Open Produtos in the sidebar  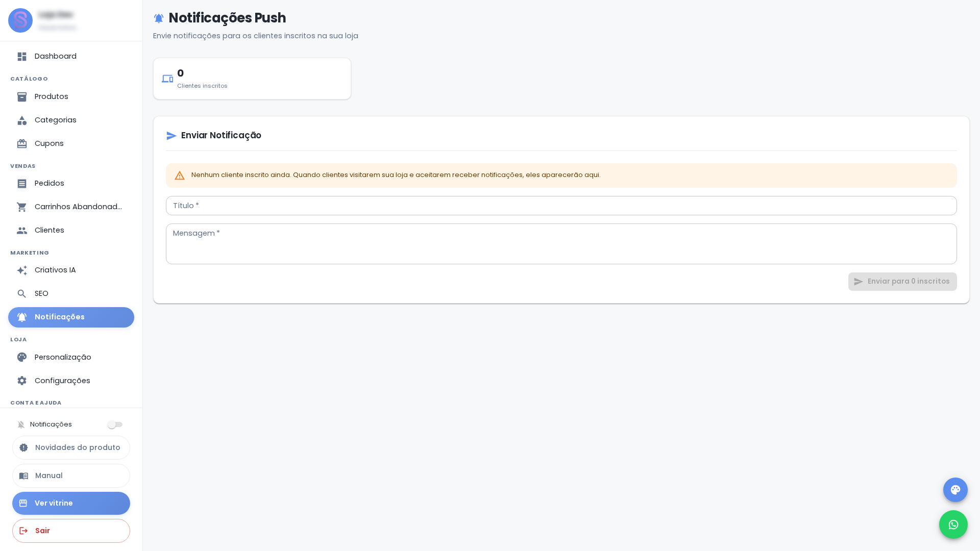click(x=71, y=97)
